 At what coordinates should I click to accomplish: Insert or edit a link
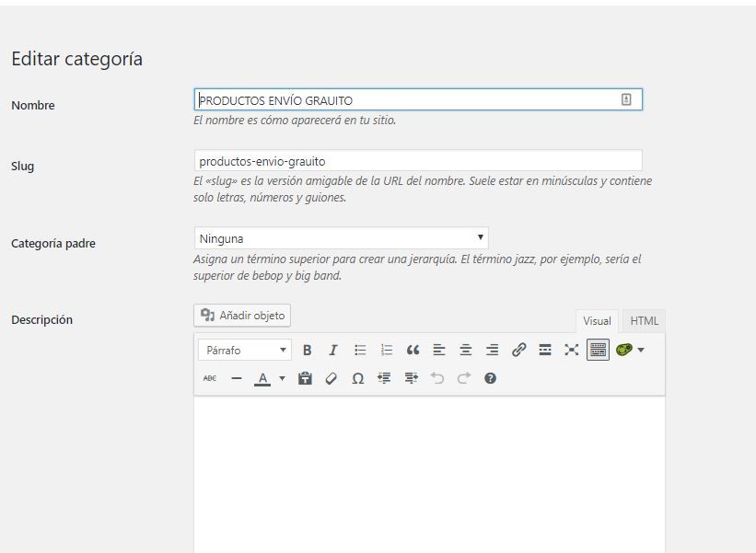[x=518, y=351]
